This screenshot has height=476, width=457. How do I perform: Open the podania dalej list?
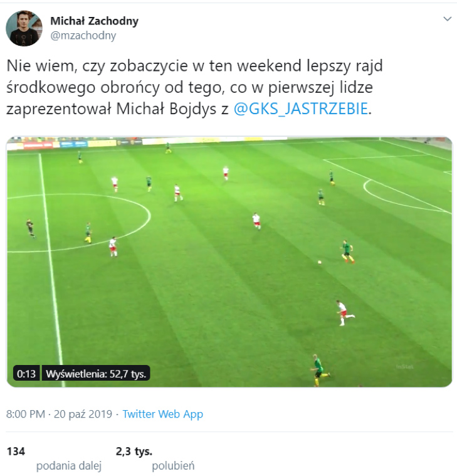tap(69, 466)
